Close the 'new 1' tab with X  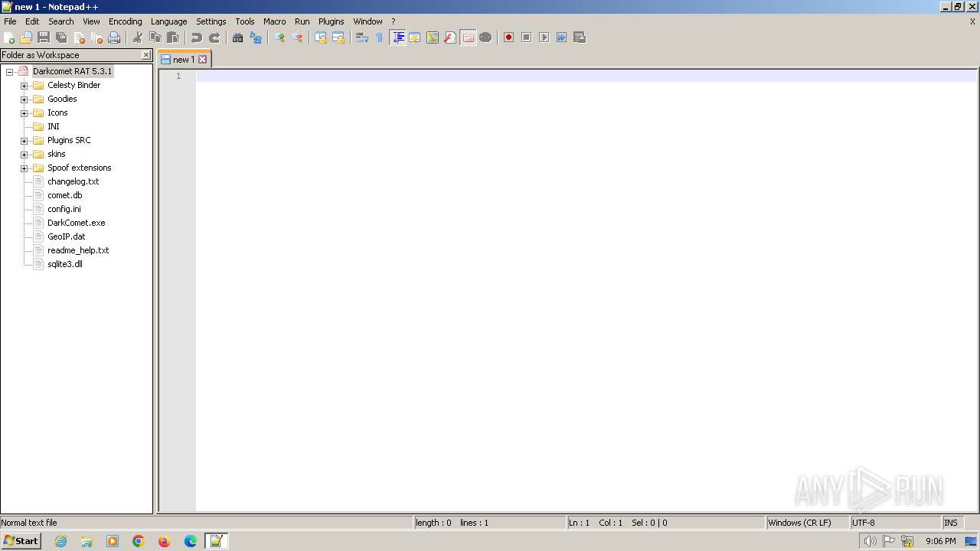[x=203, y=60]
